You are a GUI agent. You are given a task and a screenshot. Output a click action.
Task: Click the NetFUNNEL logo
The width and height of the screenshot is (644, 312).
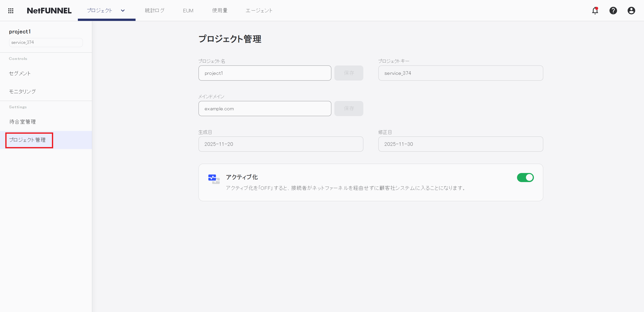click(49, 10)
